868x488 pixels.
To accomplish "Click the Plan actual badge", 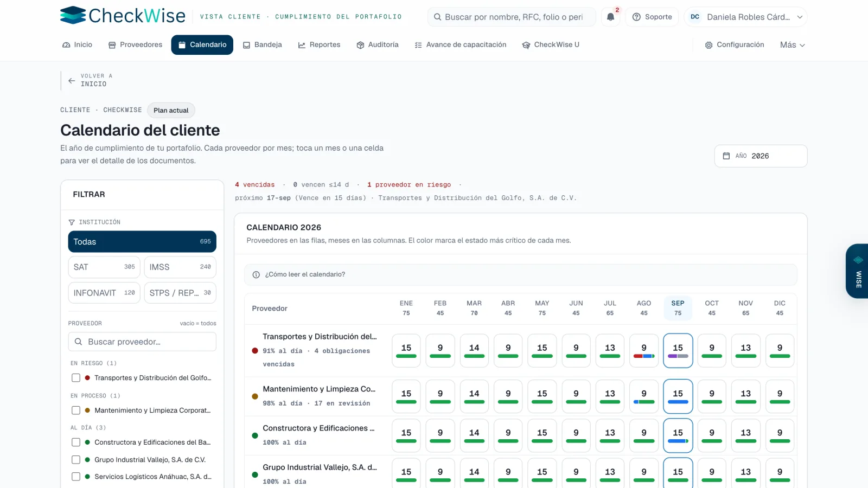I will point(171,111).
